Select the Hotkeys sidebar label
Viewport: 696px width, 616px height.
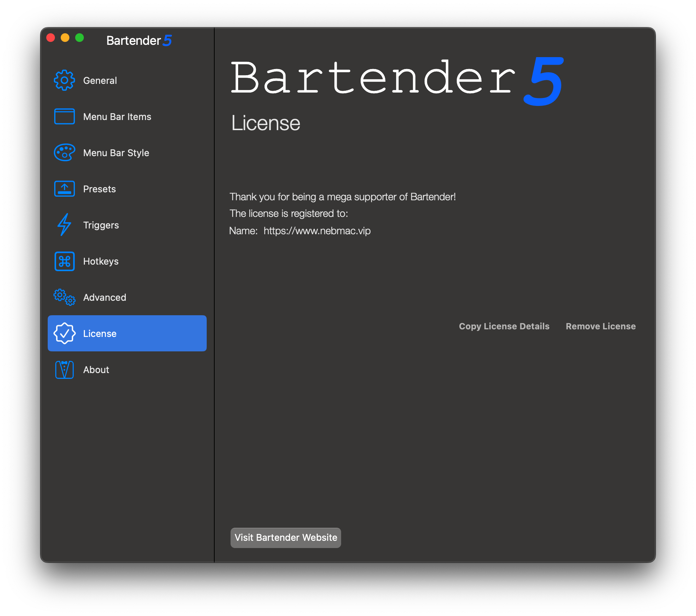[x=101, y=261]
